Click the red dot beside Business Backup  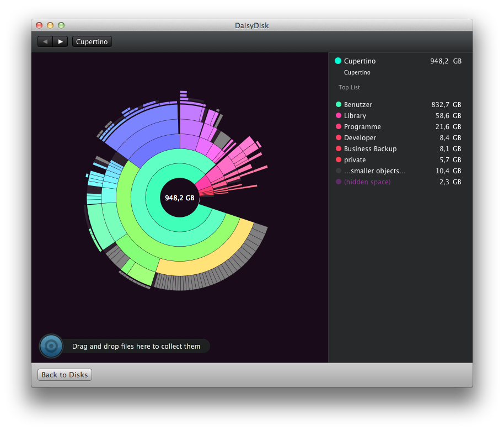[339, 148]
